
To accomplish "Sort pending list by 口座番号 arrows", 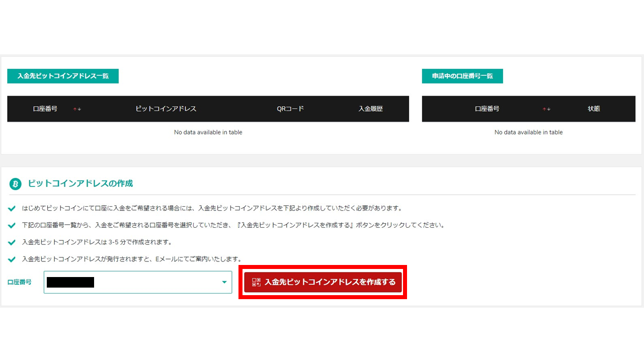I will coord(546,109).
